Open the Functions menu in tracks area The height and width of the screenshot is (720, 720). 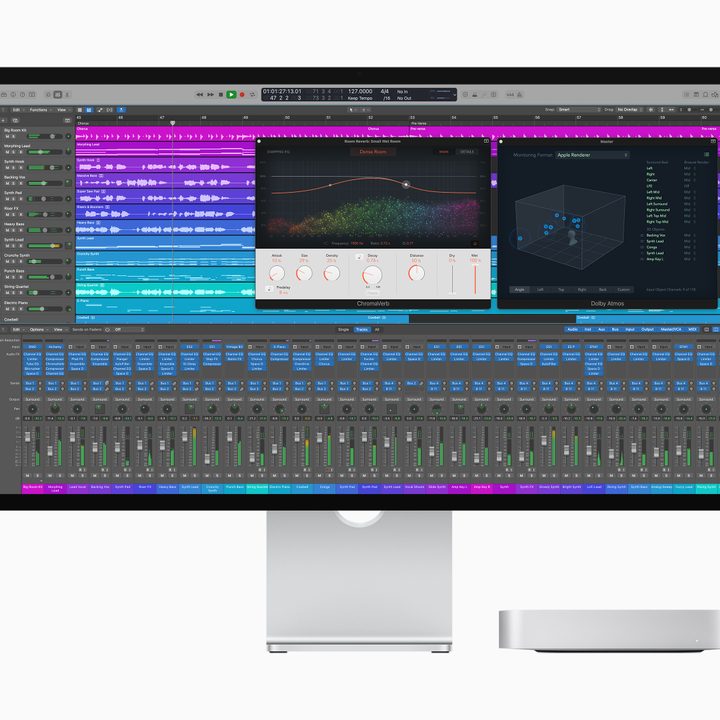(39, 109)
